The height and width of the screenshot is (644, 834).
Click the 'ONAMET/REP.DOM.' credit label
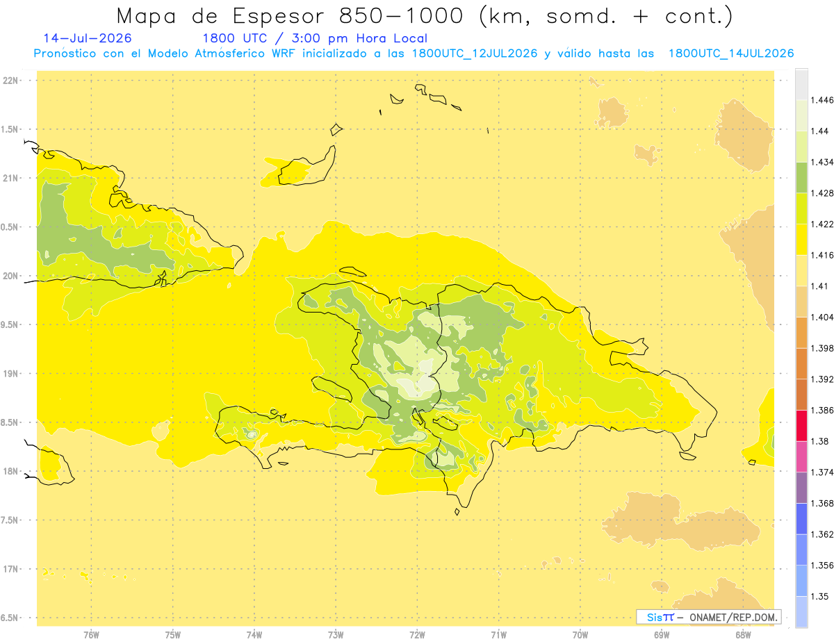[x=734, y=617]
